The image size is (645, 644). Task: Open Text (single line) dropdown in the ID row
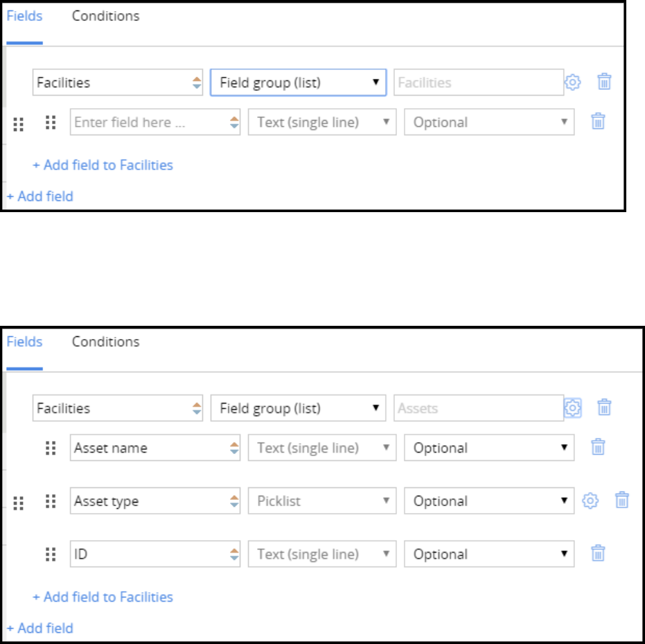point(322,554)
